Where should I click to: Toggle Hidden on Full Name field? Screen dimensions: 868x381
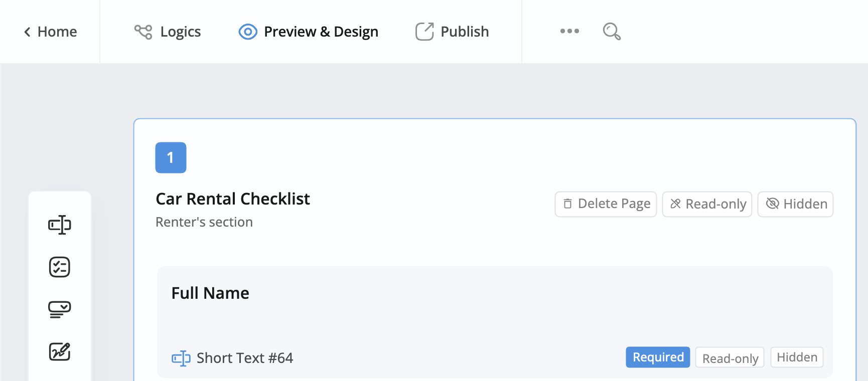pos(797,357)
